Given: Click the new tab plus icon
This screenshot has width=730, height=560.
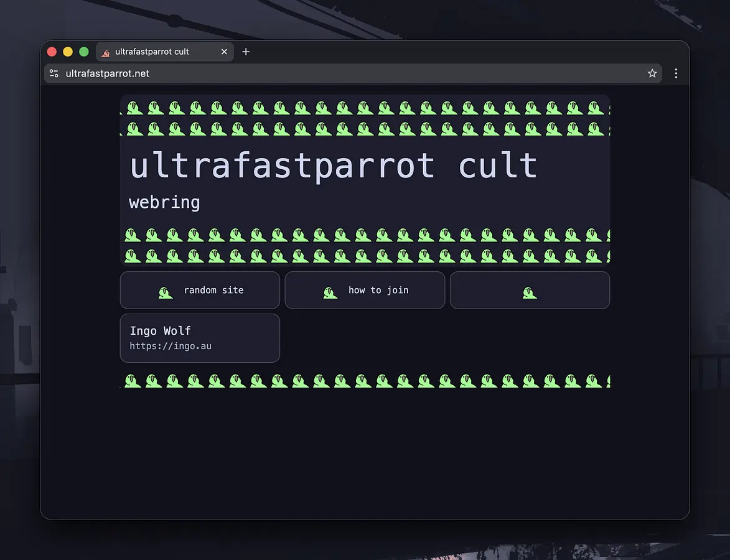Looking at the screenshot, I should [245, 52].
